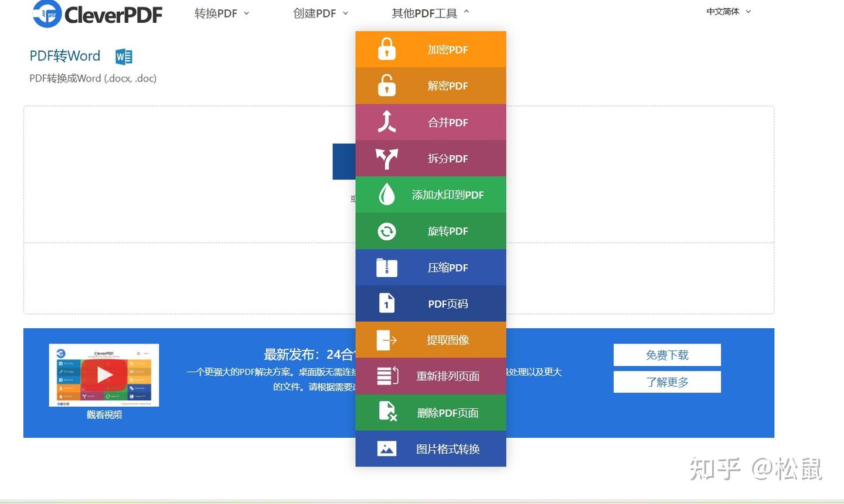Screen dimensions: 844x504
Task: Select PDF页码 menu entry
Action: point(431,304)
